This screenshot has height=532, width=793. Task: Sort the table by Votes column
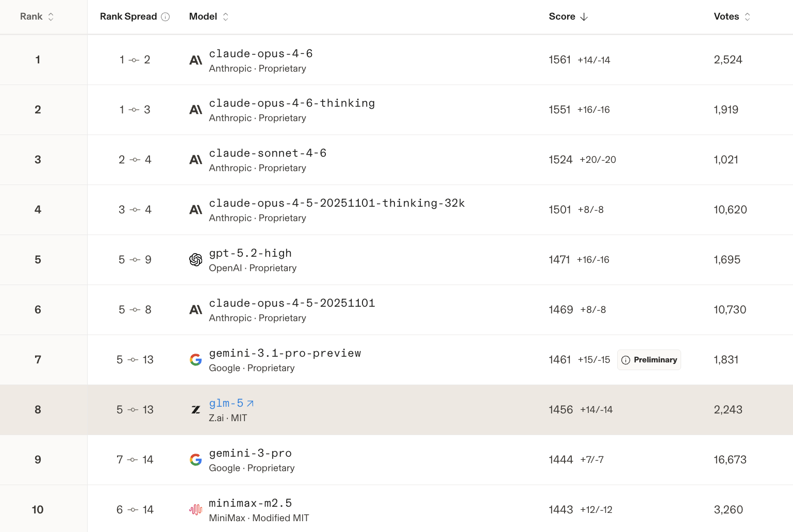point(731,16)
